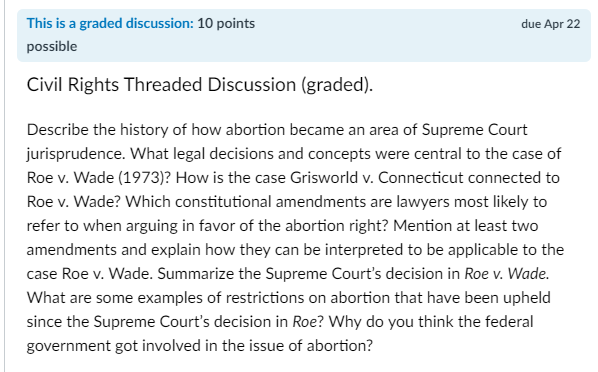Click "Supreme Court" on the first prompt line
The image size is (598, 372).
click(x=474, y=130)
